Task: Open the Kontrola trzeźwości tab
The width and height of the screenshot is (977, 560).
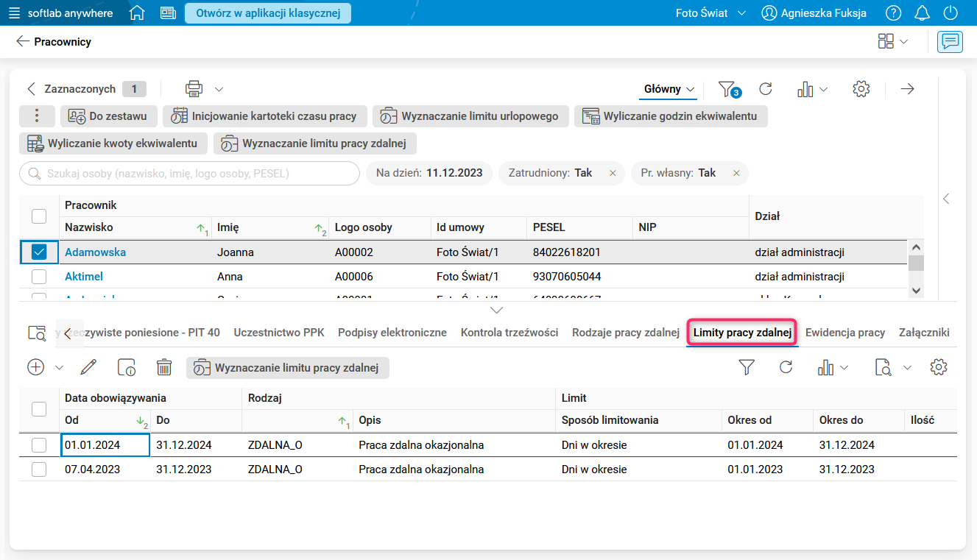Action: tap(509, 333)
